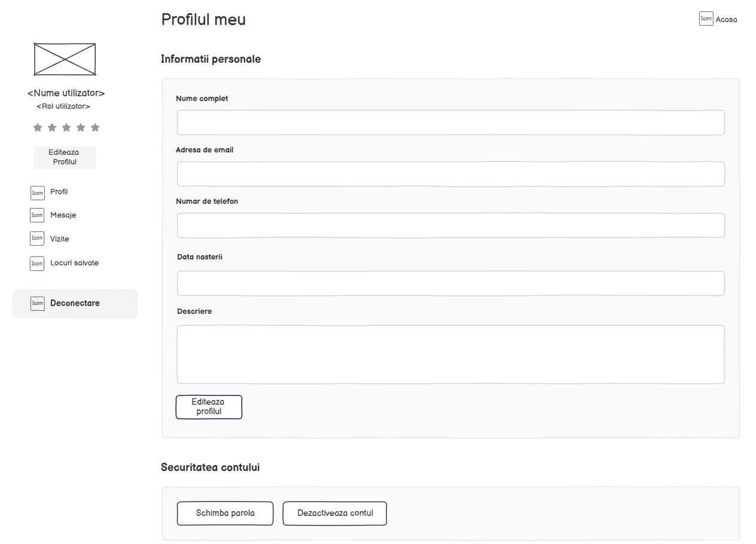
Task: Click the Acasa icon in header
Action: point(706,19)
